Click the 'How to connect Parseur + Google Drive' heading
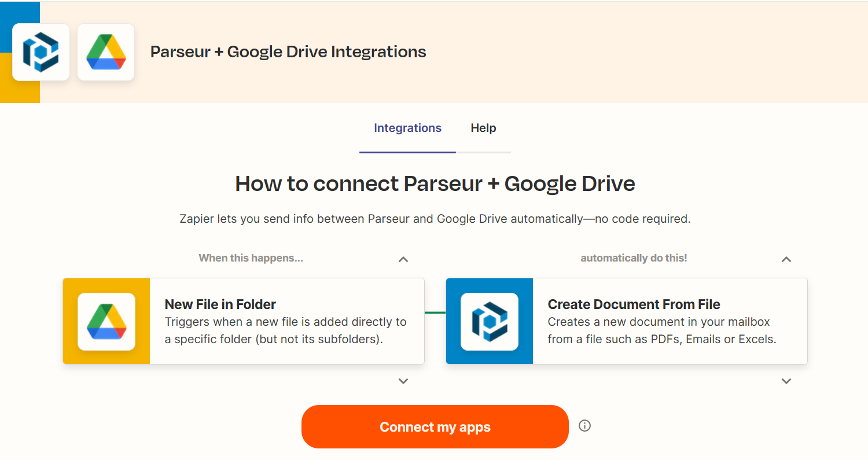 tap(435, 183)
